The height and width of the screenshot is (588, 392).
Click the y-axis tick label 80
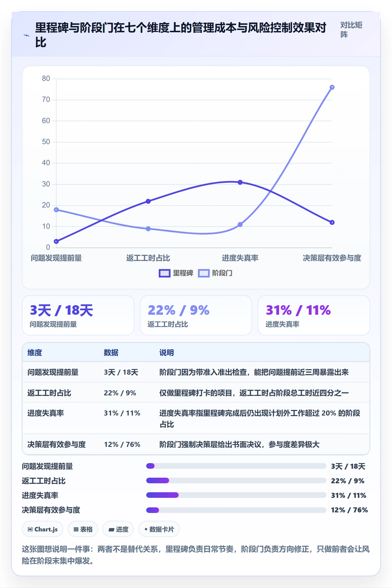46,78
